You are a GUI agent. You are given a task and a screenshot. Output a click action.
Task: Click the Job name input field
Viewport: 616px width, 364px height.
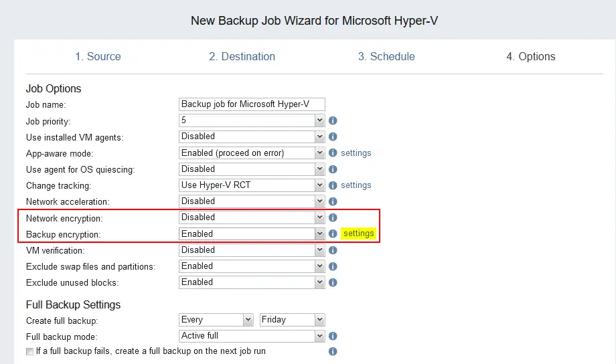pos(252,104)
